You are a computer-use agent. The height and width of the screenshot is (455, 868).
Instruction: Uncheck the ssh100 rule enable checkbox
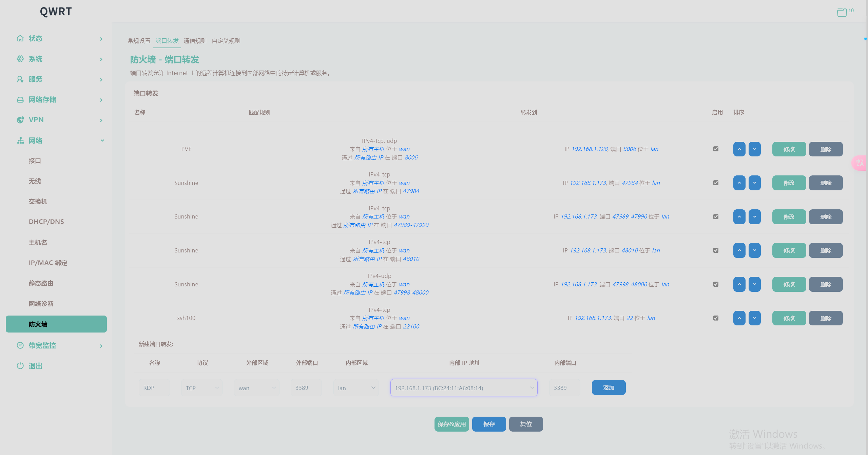(x=716, y=318)
